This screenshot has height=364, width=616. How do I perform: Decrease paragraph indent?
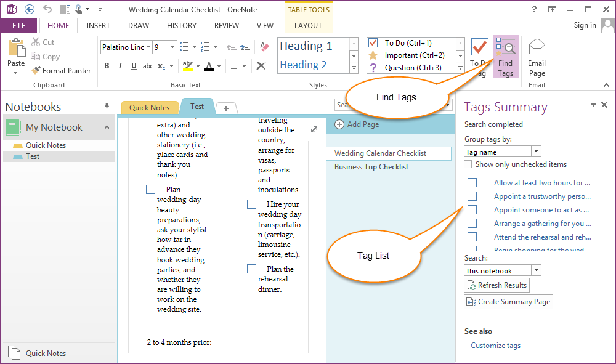pyautogui.click(x=232, y=47)
